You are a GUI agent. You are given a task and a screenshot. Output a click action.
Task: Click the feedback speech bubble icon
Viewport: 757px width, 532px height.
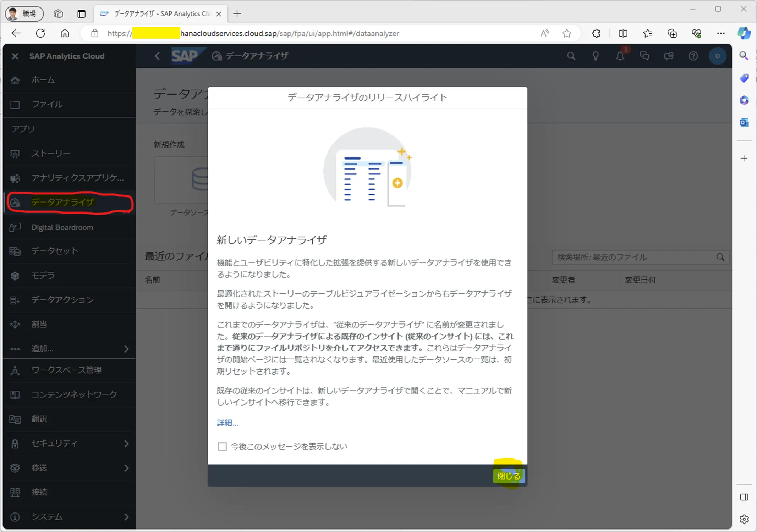point(669,56)
